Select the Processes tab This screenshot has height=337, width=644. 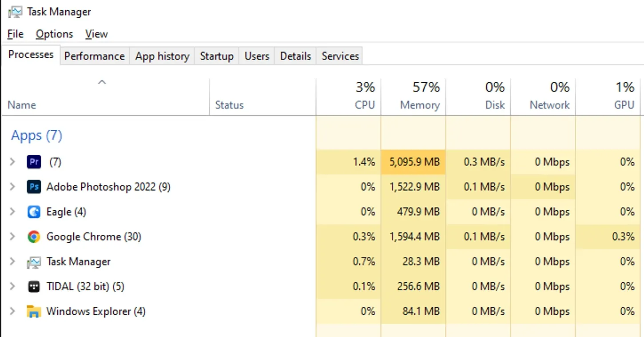(x=31, y=55)
